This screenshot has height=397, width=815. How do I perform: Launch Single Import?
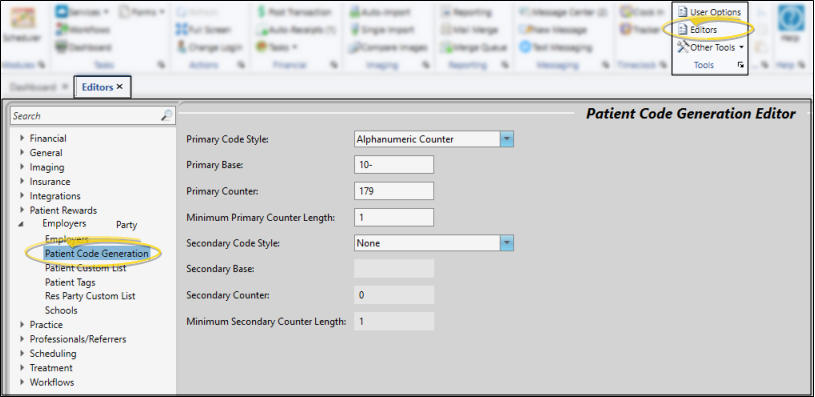pos(382,30)
